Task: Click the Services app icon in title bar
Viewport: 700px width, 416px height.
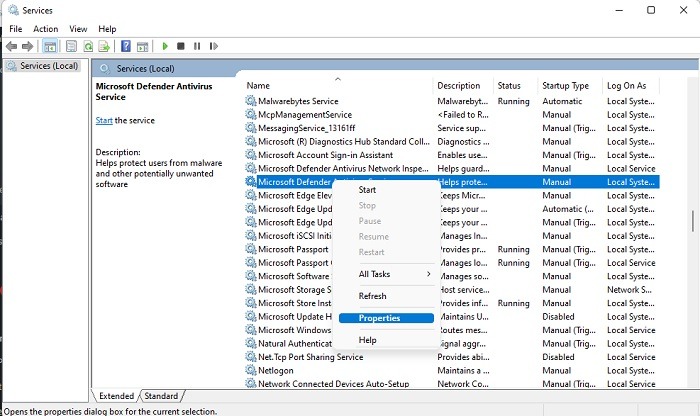Action: [13, 10]
